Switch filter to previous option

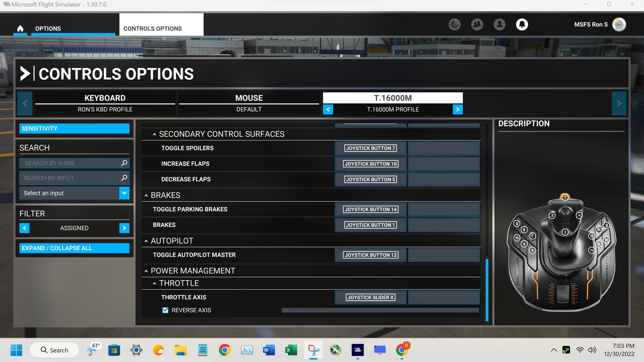(24, 228)
